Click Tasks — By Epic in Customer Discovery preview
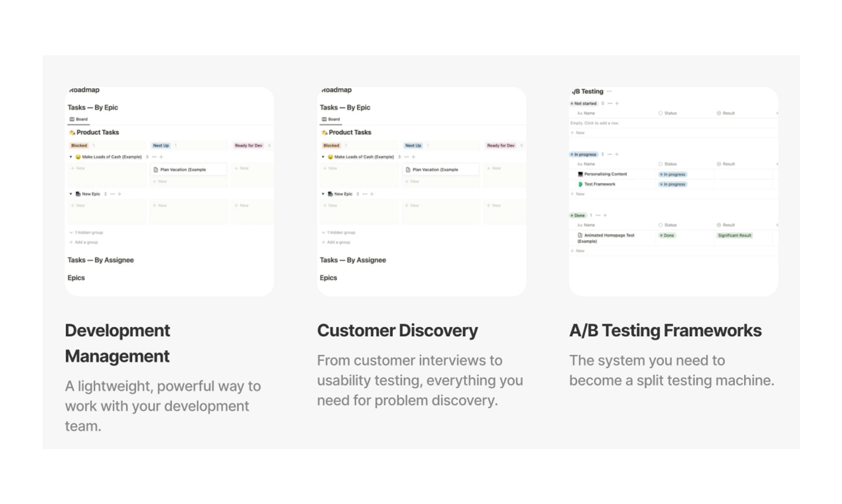The width and height of the screenshot is (842, 504). pyautogui.click(x=345, y=108)
